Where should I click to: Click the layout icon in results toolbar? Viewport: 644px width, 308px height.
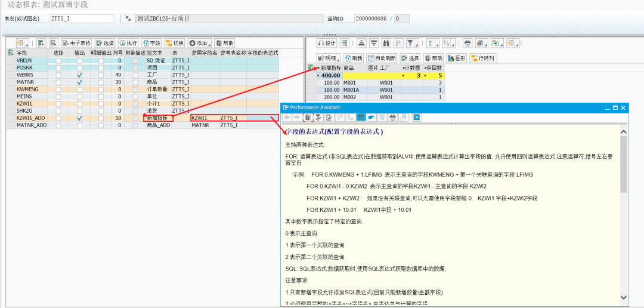tap(510, 43)
